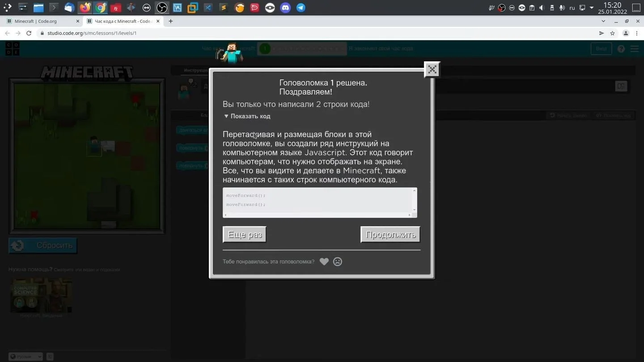This screenshot has width=644, height=362.
Task: Open the network connections tray icon
Action: click(582, 8)
